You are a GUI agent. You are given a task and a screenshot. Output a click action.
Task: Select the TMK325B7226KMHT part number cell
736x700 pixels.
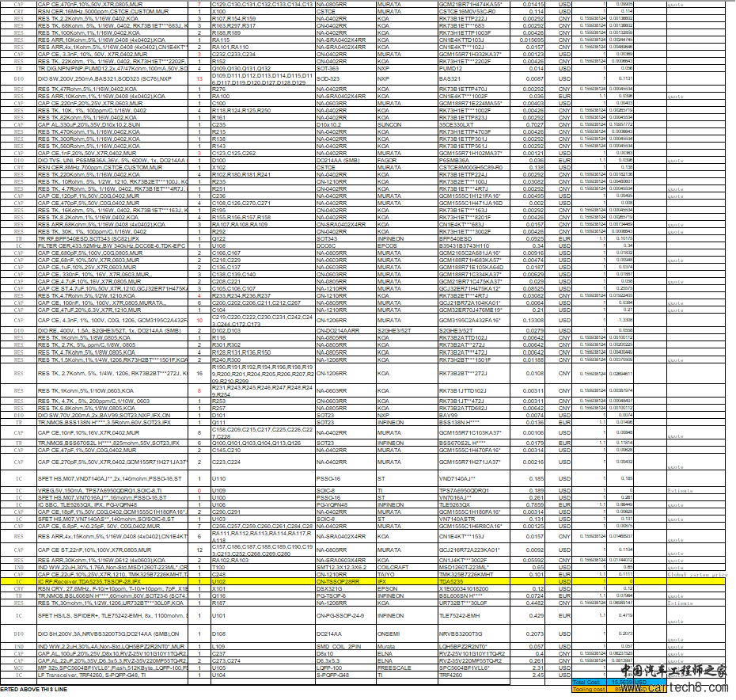[473, 575]
